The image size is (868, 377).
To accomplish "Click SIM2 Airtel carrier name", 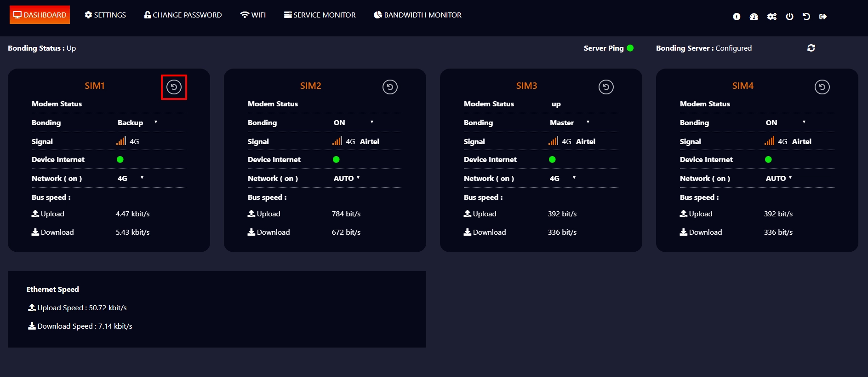I will pos(370,141).
